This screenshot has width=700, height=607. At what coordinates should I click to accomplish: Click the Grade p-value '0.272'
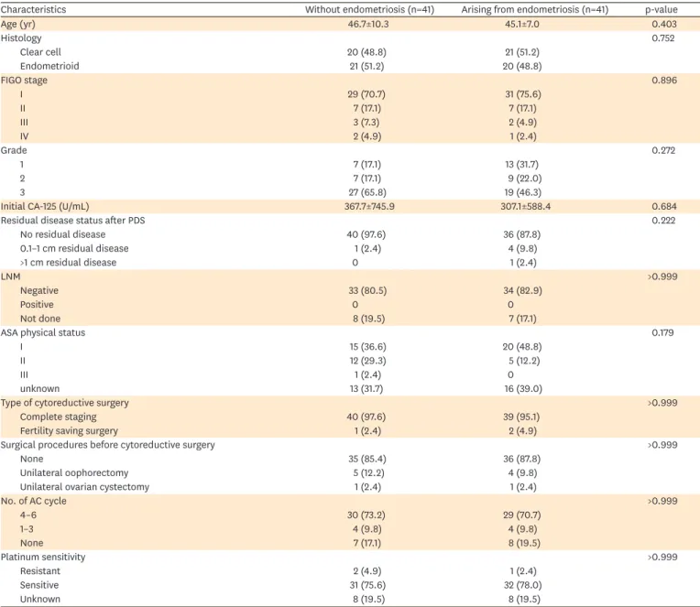coord(663,150)
